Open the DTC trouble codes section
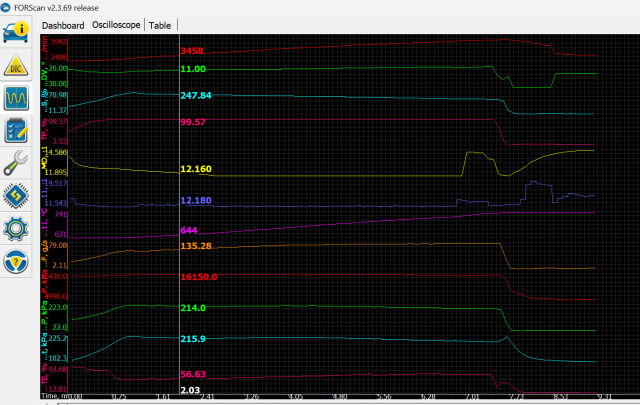Image resolution: width=640 pixels, height=405 pixels. 18,66
